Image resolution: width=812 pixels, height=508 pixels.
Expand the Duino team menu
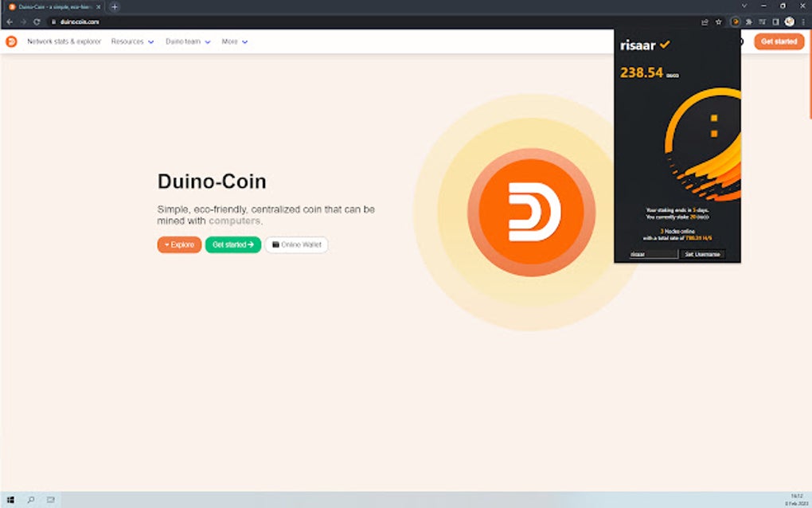click(x=187, y=41)
